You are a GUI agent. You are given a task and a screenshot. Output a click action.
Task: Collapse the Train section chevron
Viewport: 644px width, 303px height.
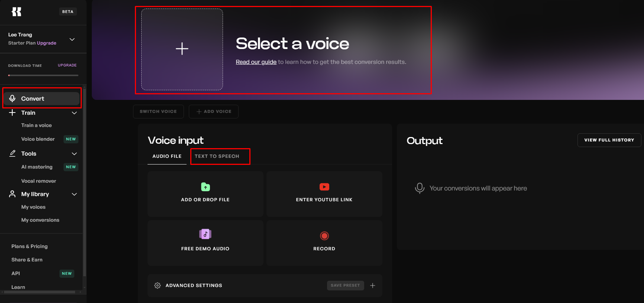(x=74, y=113)
